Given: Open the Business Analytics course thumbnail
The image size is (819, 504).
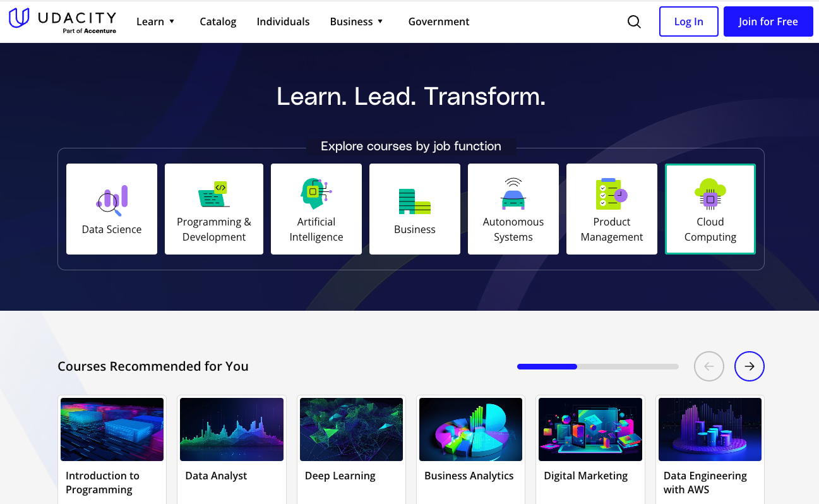Looking at the screenshot, I should point(470,429).
